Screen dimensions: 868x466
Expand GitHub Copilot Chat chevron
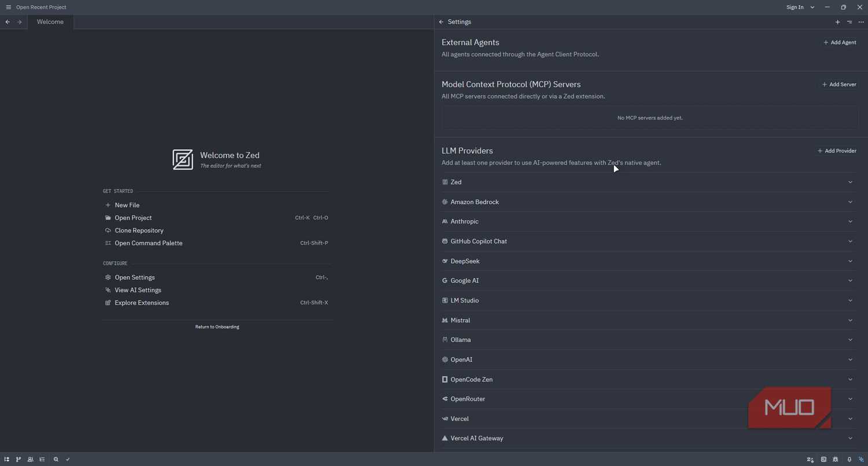pyautogui.click(x=850, y=241)
